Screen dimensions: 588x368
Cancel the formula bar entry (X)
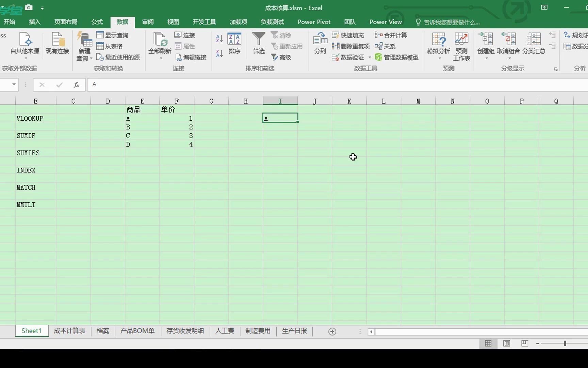coord(42,85)
